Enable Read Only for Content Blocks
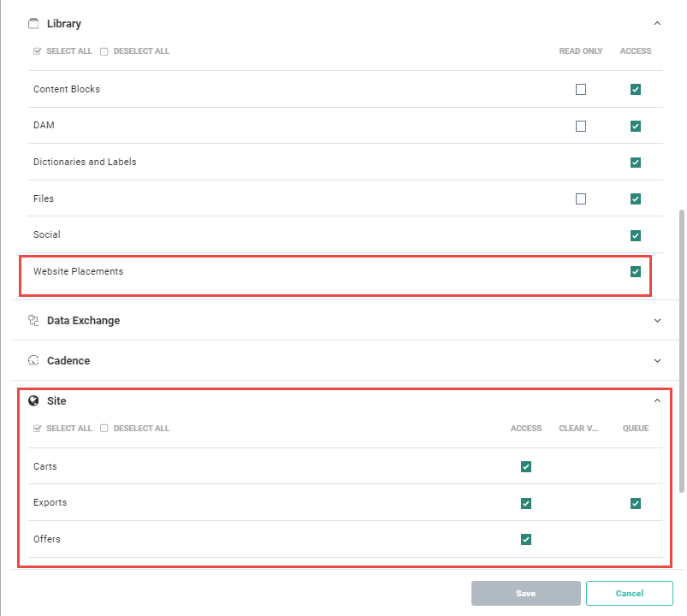The image size is (687, 616). 581,89
